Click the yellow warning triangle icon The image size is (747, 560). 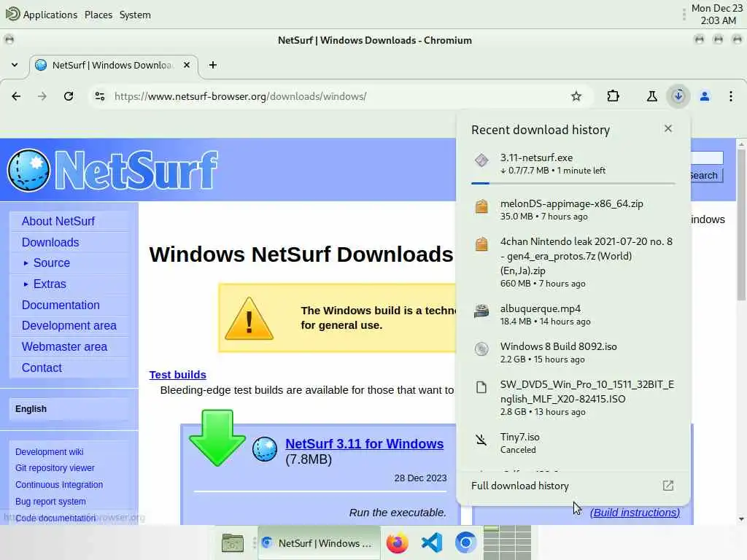tap(249, 318)
